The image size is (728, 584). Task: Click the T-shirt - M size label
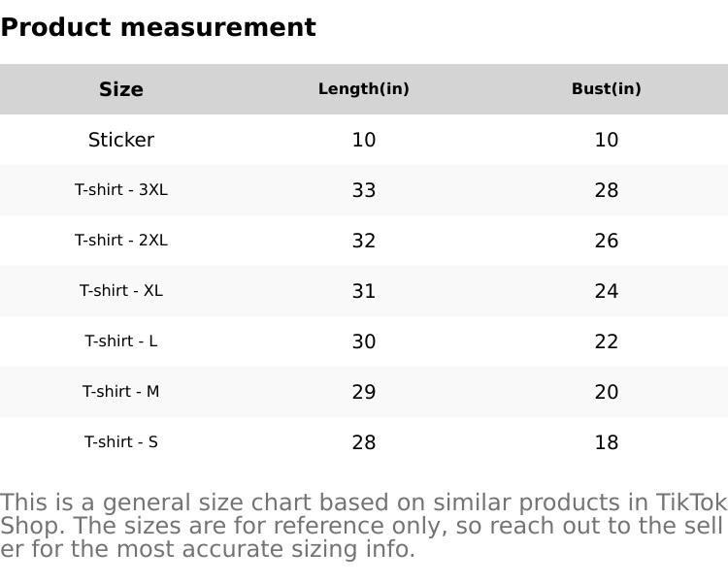[121, 392]
